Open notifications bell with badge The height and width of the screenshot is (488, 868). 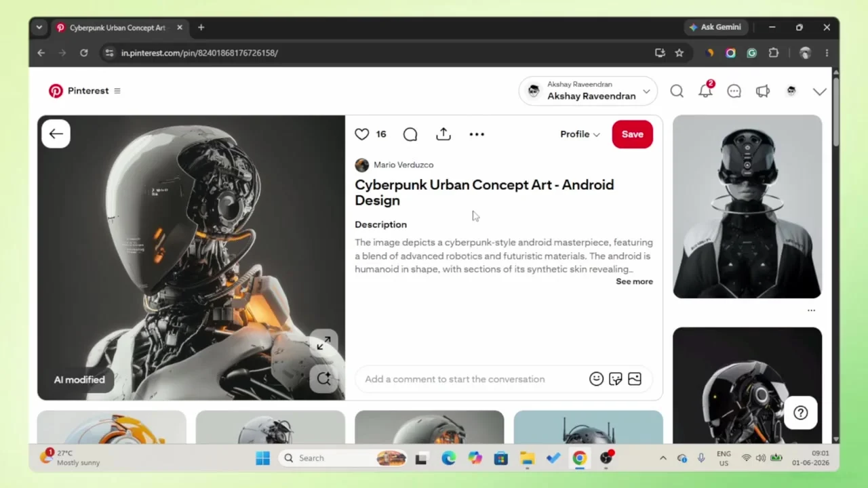point(706,90)
